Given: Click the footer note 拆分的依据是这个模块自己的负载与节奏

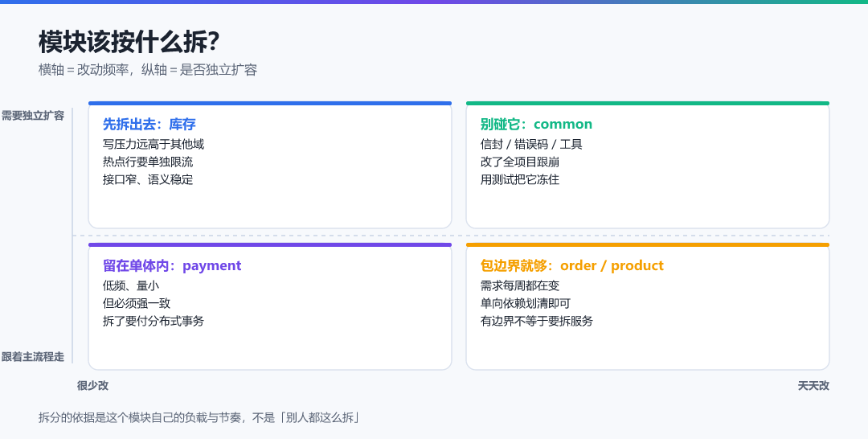Looking at the screenshot, I should [x=140, y=417].
